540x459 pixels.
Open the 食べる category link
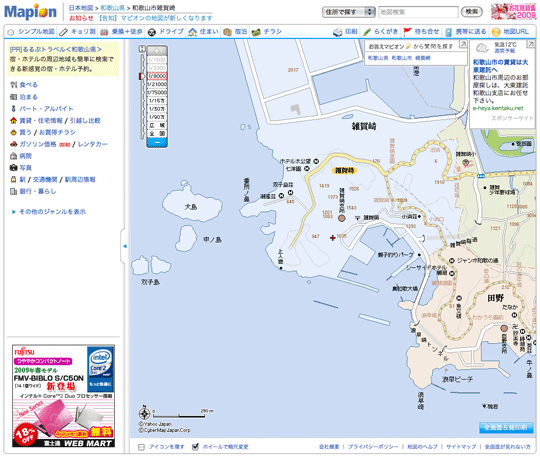coord(28,85)
